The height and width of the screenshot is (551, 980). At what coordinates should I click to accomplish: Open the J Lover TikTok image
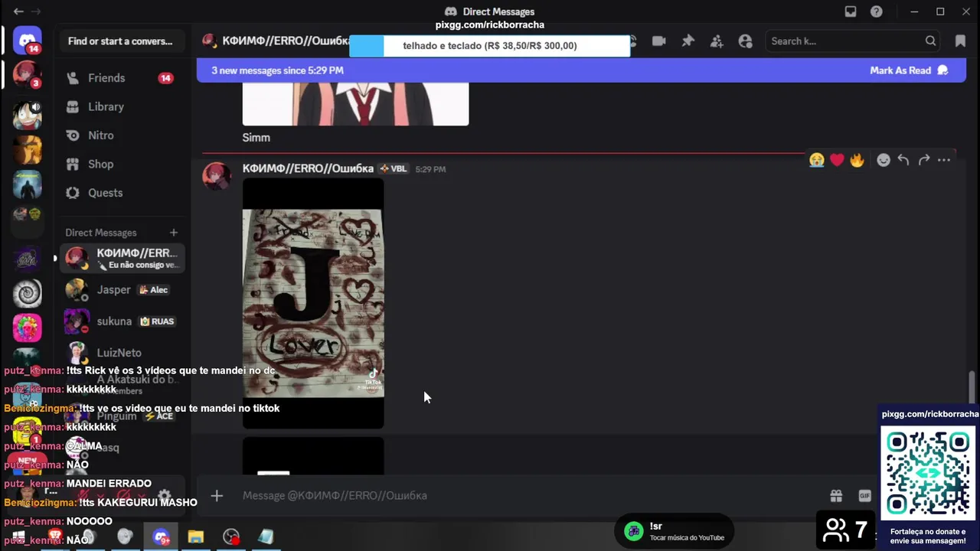coord(313,303)
